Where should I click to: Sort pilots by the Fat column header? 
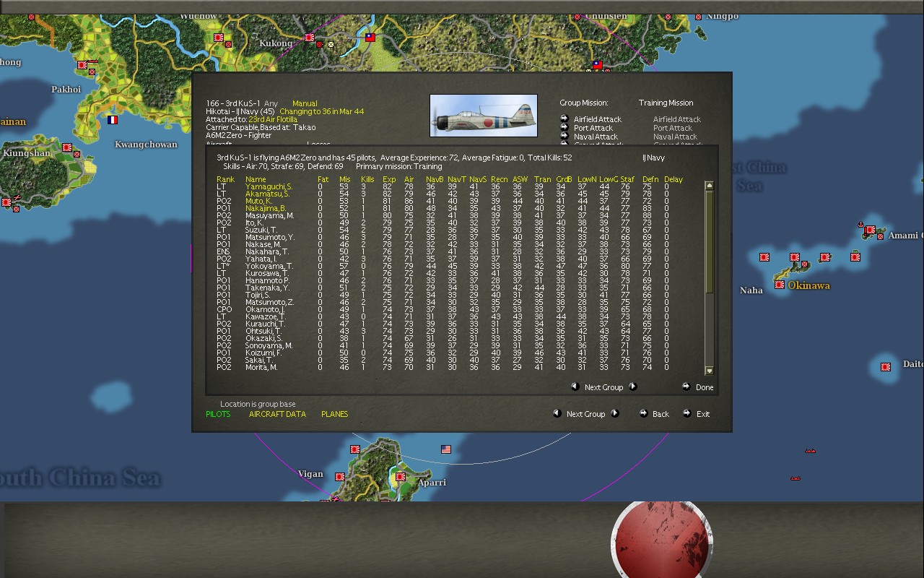[x=323, y=179]
